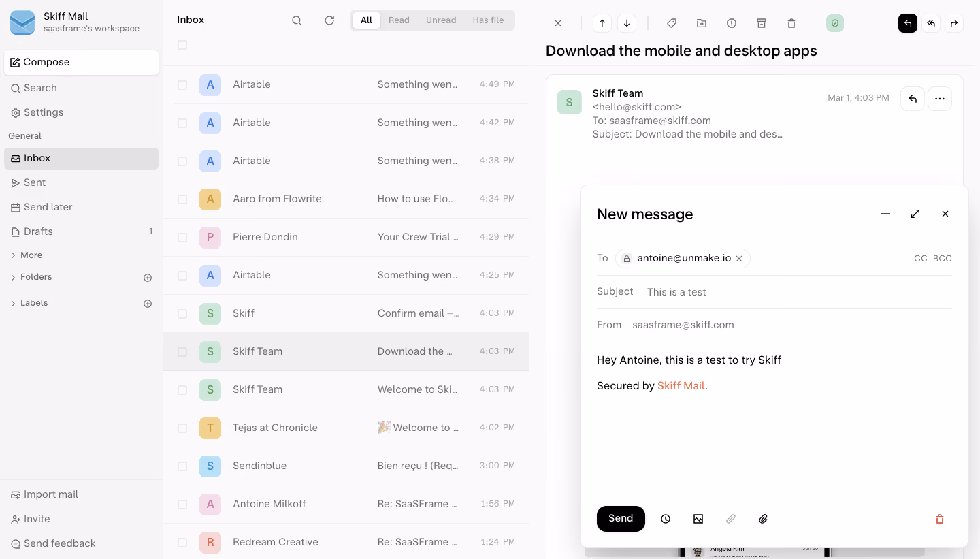Discard draft with the red trash icon
Image resolution: width=980 pixels, height=559 pixels.
[x=940, y=519]
